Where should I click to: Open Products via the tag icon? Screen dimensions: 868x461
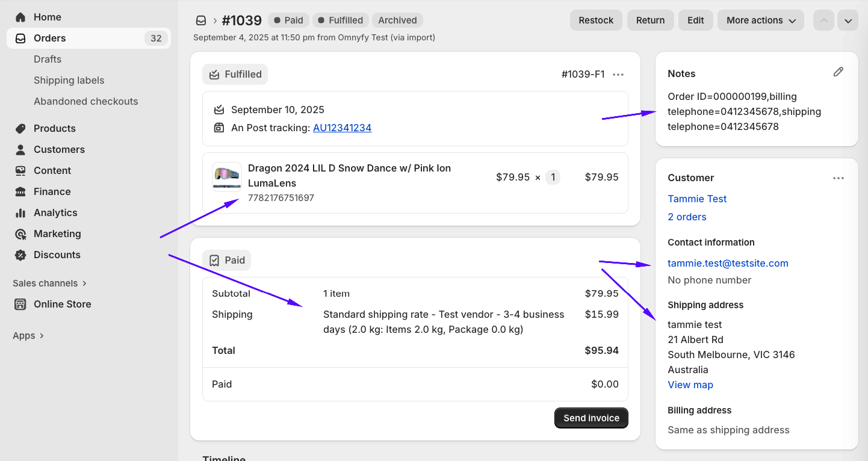(20, 128)
